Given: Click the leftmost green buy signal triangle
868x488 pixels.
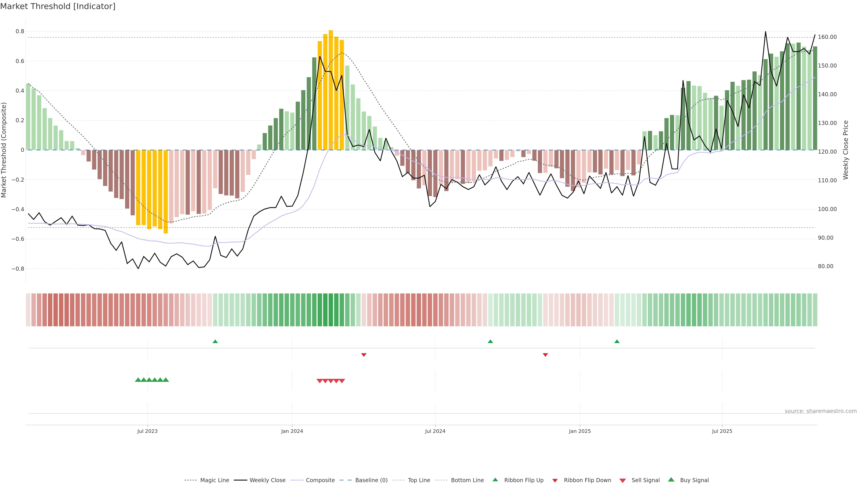Looking at the screenshot, I should click(138, 380).
